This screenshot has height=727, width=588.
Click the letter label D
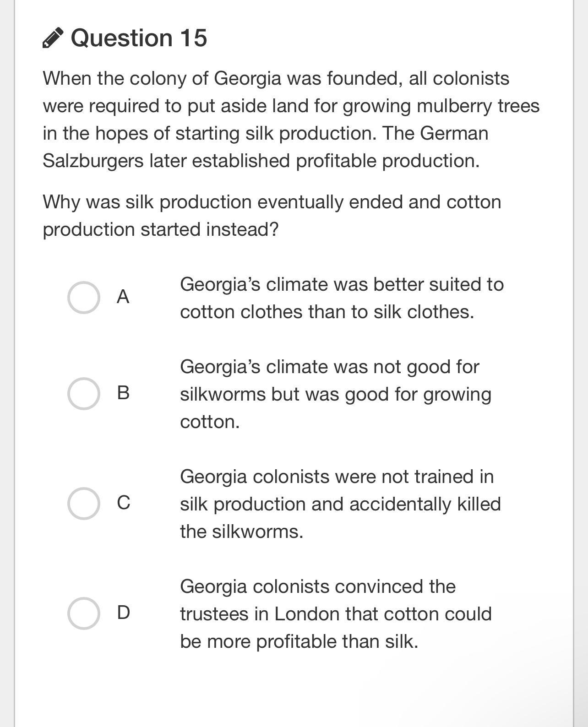point(124,613)
